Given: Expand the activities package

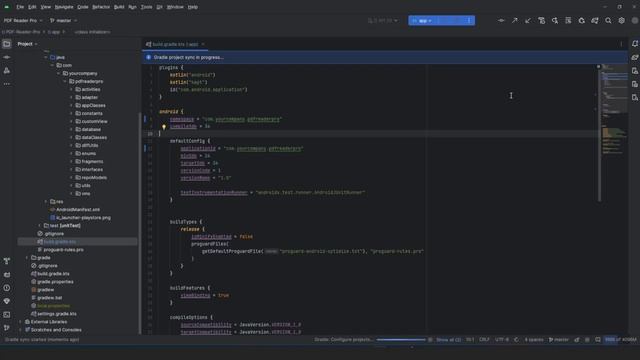Looking at the screenshot, I should tap(71, 89).
